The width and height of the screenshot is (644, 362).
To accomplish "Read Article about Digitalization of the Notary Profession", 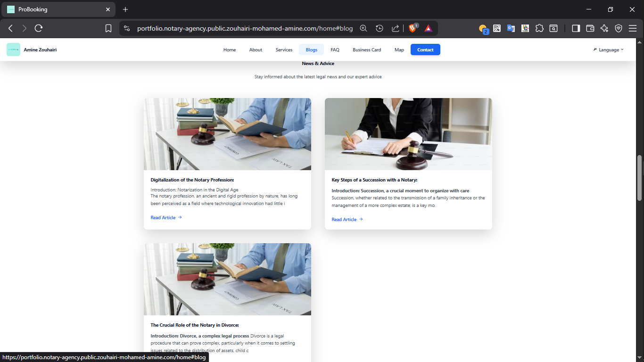I will (x=163, y=217).
